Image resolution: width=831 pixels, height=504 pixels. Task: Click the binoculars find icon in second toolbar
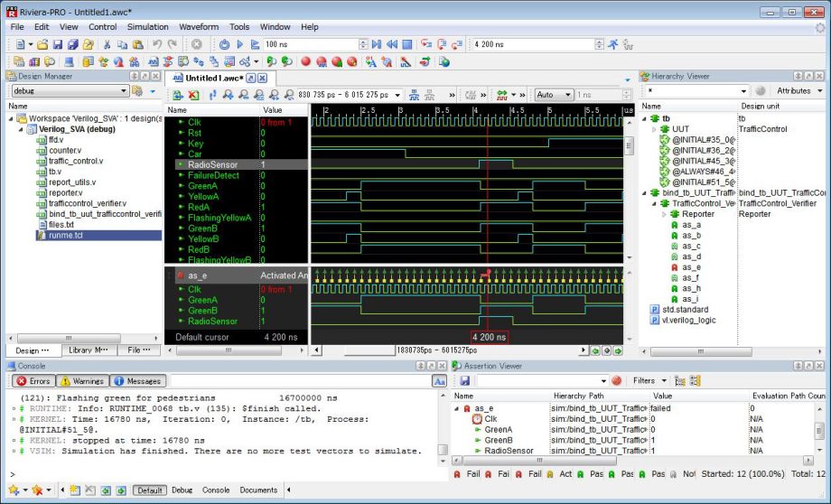pyautogui.click(x=134, y=62)
